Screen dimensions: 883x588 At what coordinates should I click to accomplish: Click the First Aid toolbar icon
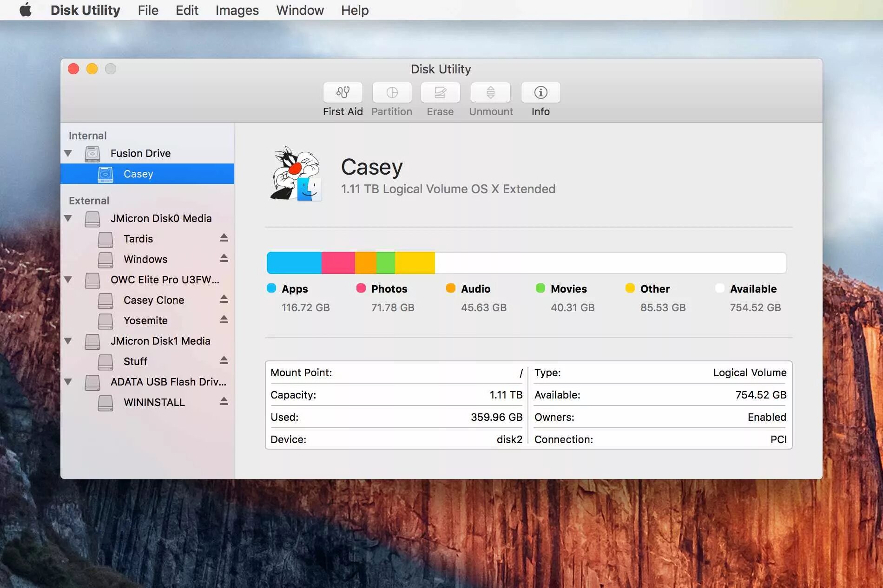click(x=343, y=92)
